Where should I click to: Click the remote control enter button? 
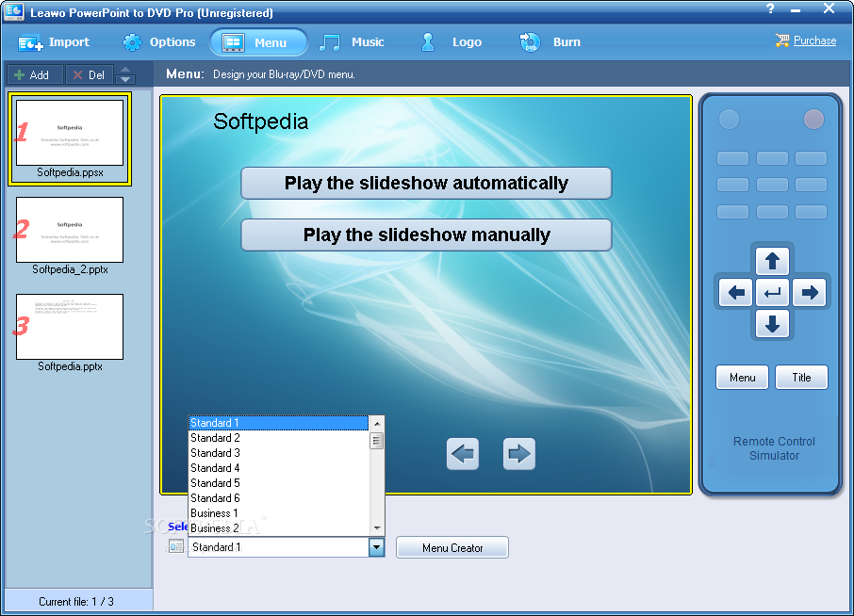tap(772, 293)
